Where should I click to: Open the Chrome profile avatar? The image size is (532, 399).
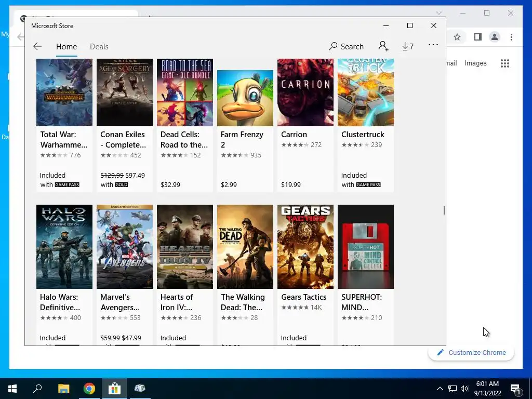click(x=495, y=37)
